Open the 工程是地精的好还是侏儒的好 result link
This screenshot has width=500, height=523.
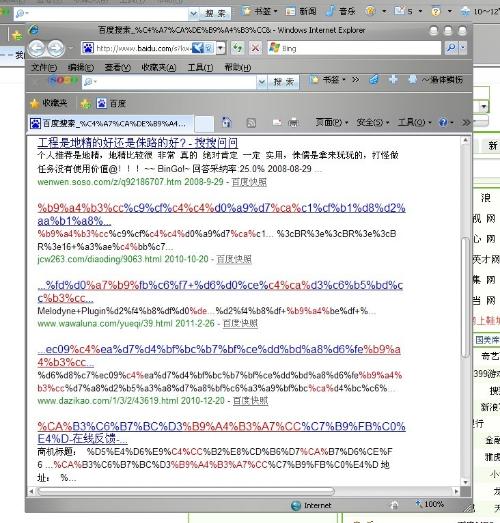137,143
